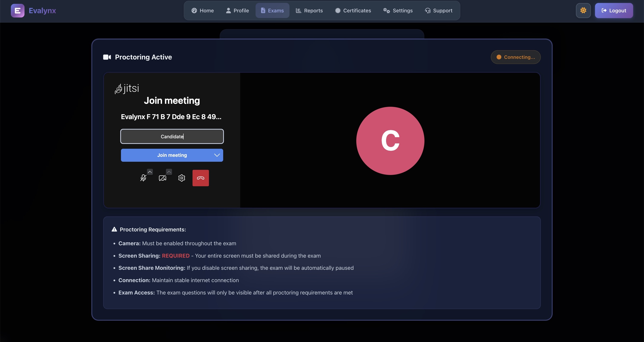Expand camera options chevron
This screenshot has height=342, width=644.
click(x=169, y=172)
